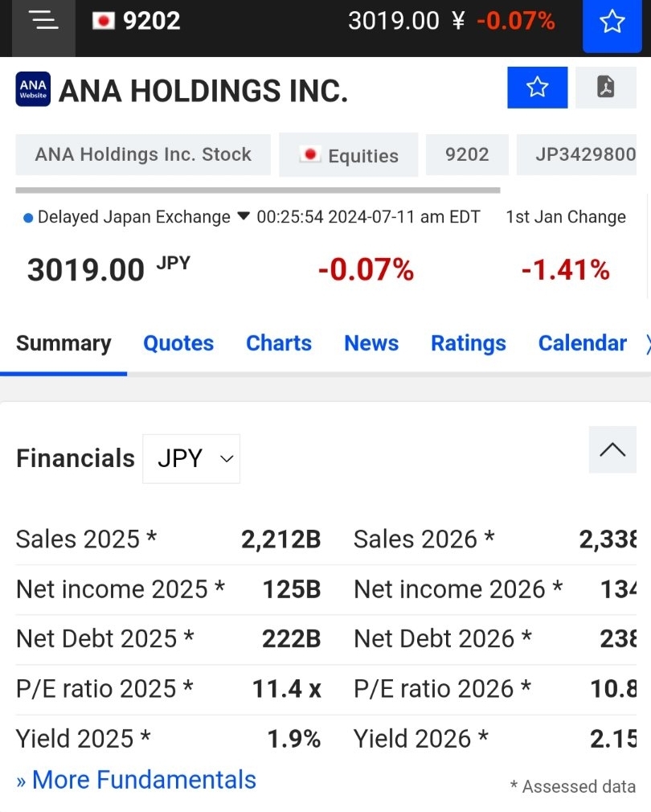Tap the star icon in top bar
The width and height of the screenshot is (651, 812).
tap(612, 23)
